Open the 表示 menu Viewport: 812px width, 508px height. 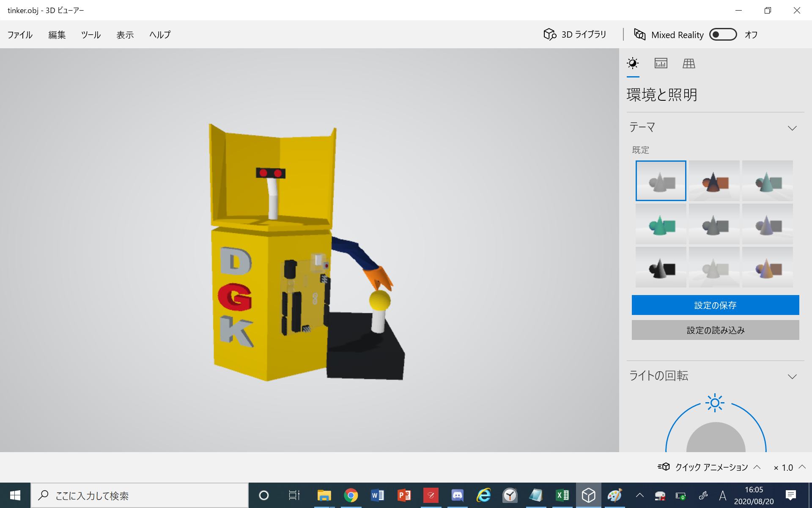pos(125,35)
